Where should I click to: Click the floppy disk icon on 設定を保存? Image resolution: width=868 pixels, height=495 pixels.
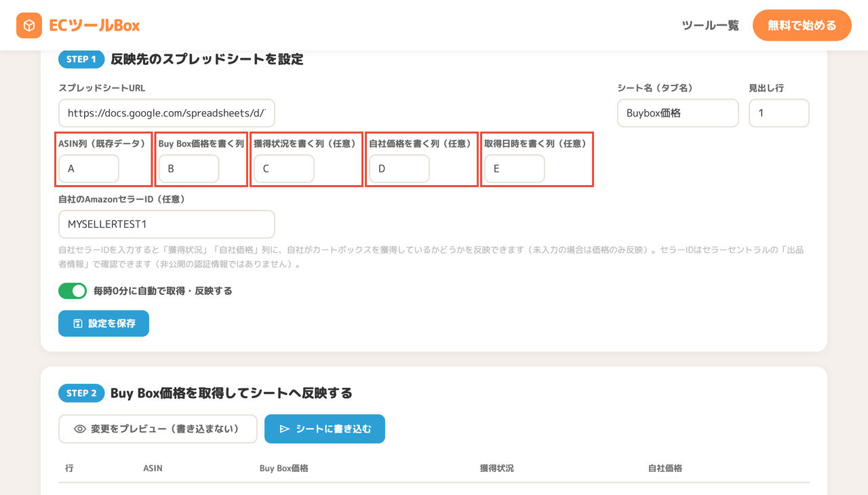[77, 323]
